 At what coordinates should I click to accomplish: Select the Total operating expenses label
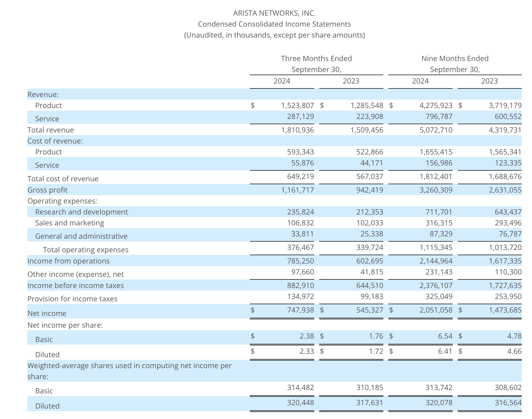[86, 250]
